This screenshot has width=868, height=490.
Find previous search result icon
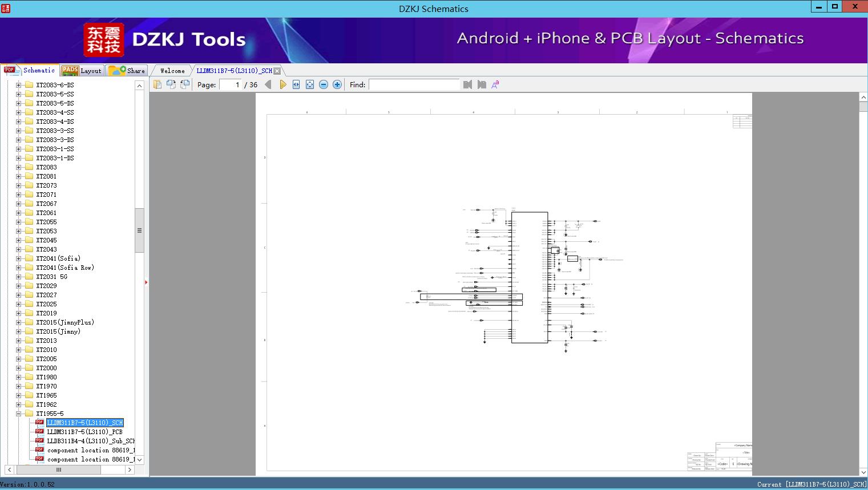click(x=468, y=84)
